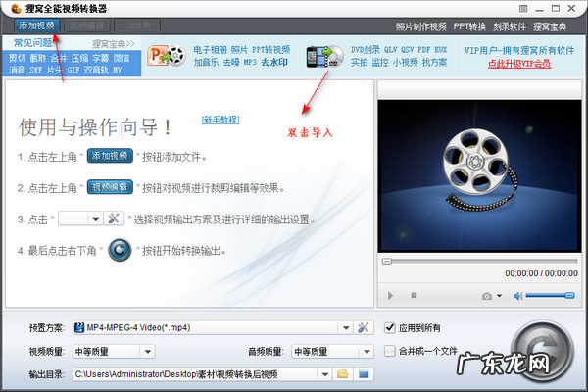Click the 添加视频 button in wizard
This screenshot has width=588, height=392.
[x=110, y=156]
